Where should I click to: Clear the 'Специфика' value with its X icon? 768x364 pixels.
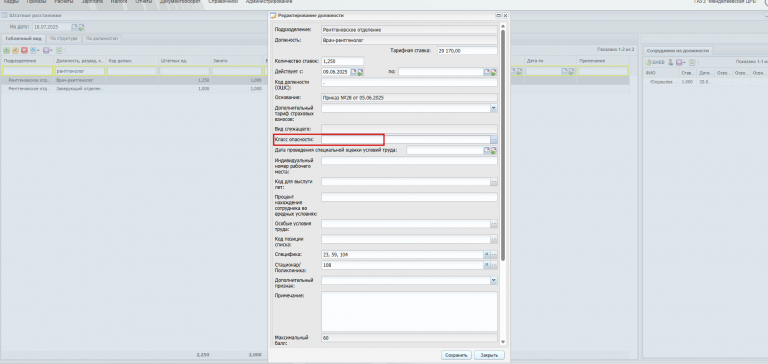pyautogui.click(x=486, y=254)
